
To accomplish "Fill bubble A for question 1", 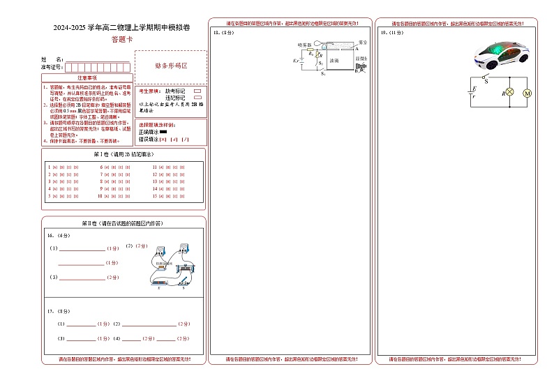I will 54,167.
